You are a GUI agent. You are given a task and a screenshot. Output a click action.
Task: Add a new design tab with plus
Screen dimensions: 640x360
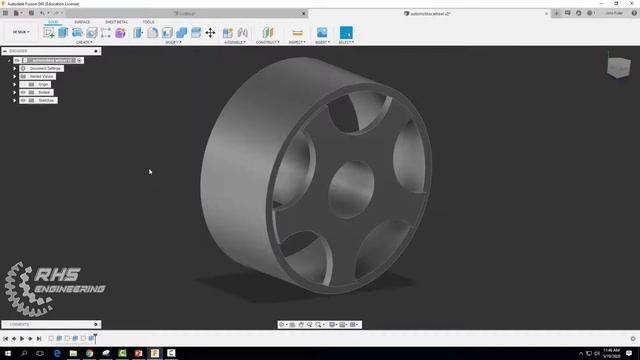[x=556, y=13]
